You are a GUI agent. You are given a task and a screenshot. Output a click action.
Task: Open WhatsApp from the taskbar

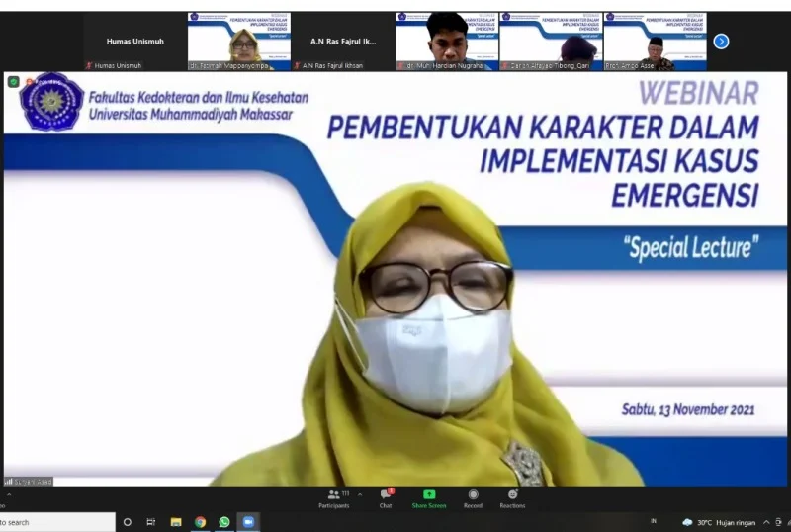pyautogui.click(x=224, y=522)
